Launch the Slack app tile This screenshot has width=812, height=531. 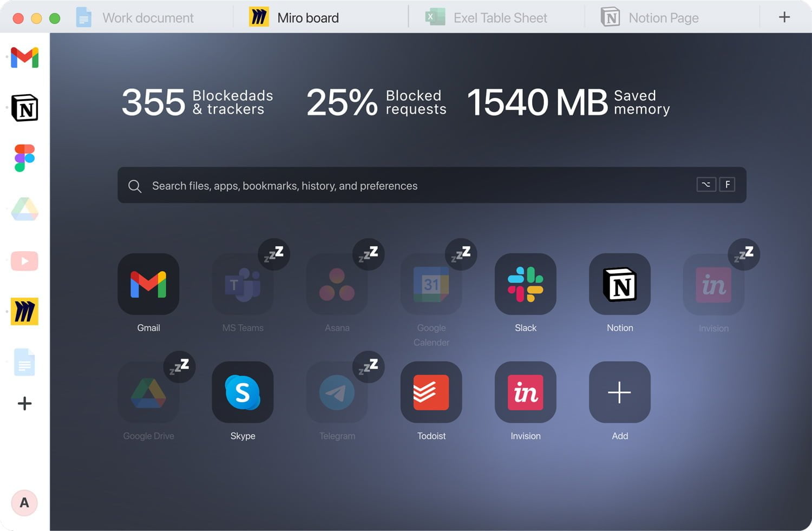coord(525,284)
